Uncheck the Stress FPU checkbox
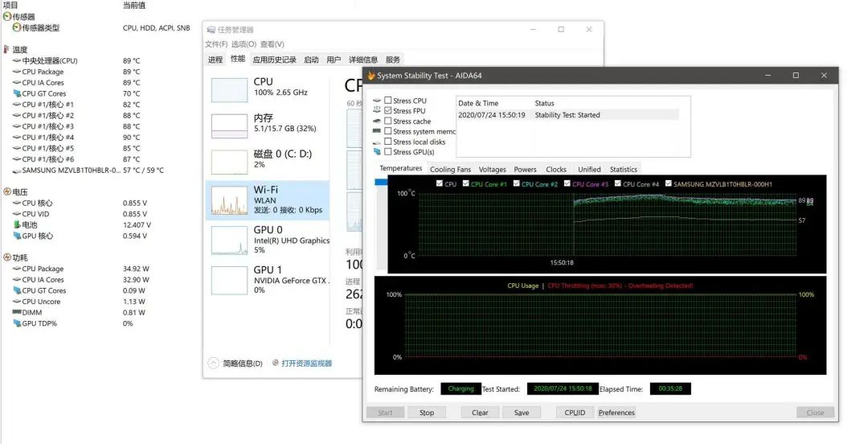Image resolution: width=868 pixels, height=444 pixels. coord(388,111)
